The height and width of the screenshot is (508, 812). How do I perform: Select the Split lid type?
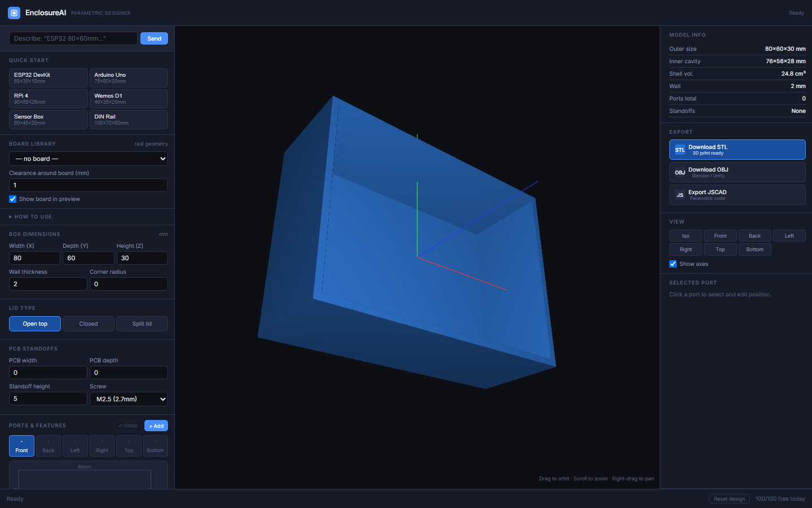142,323
